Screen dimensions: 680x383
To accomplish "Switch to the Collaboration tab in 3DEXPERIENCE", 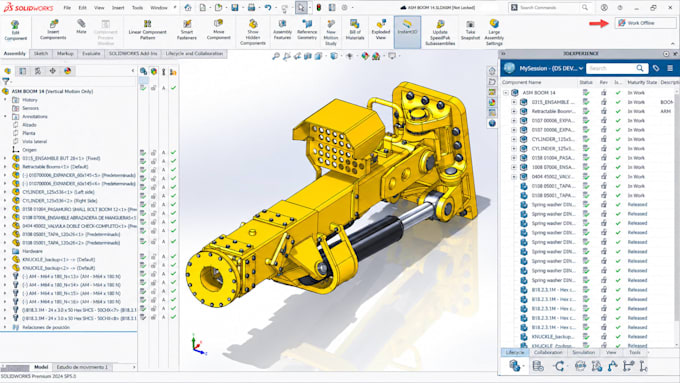I will (548, 353).
